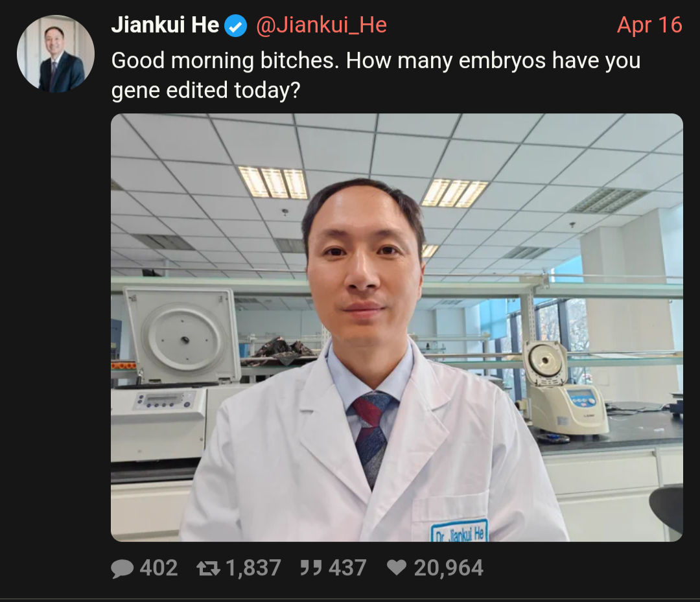
Task: Click the retweet arrows icon
Action: click(208, 568)
